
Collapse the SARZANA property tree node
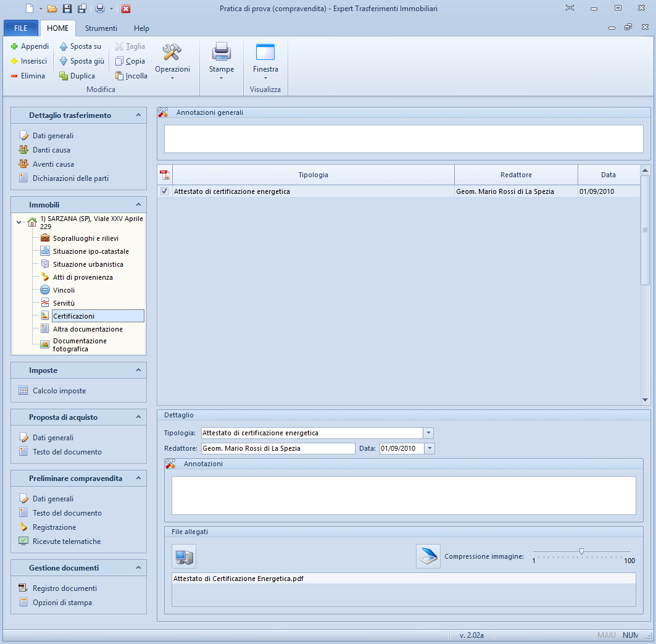(19, 222)
